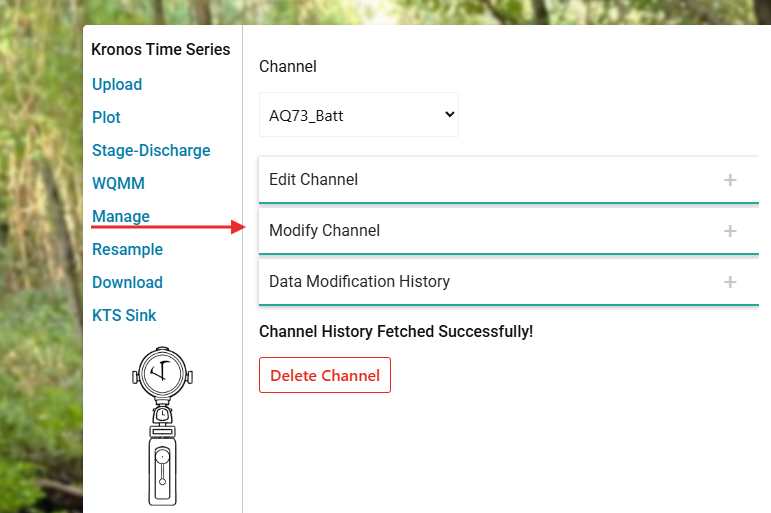Click the Kronos Time Series title
Viewport: 771px width, 513px height.
(x=161, y=50)
